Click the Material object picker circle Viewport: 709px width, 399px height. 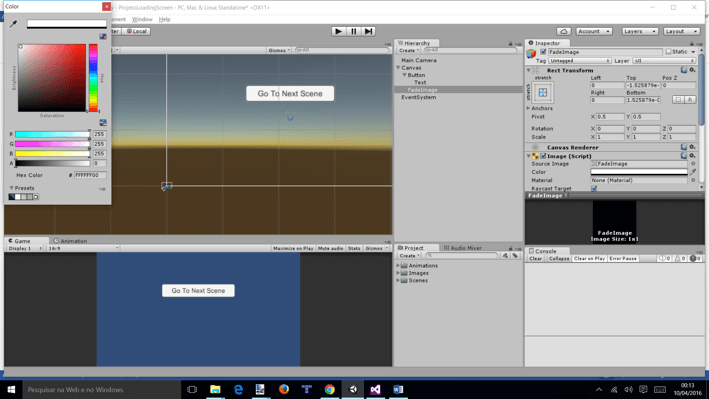click(693, 180)
